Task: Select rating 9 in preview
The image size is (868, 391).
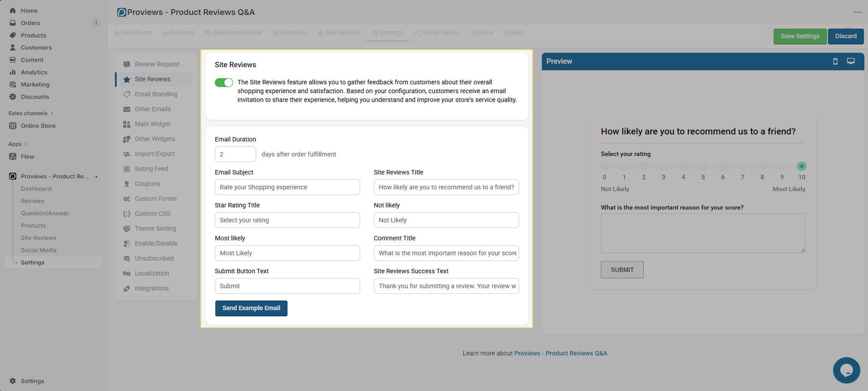Action: pos(782,166)
